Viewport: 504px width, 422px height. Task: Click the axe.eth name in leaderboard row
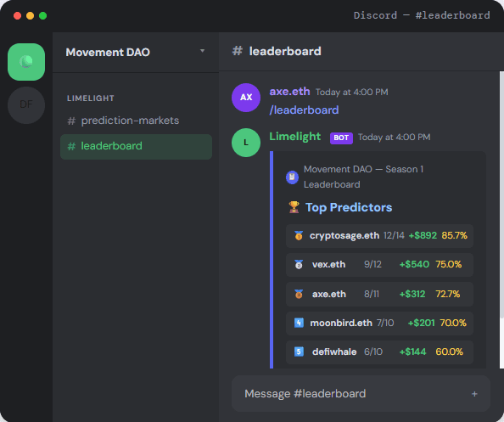[x=329, y=294]
